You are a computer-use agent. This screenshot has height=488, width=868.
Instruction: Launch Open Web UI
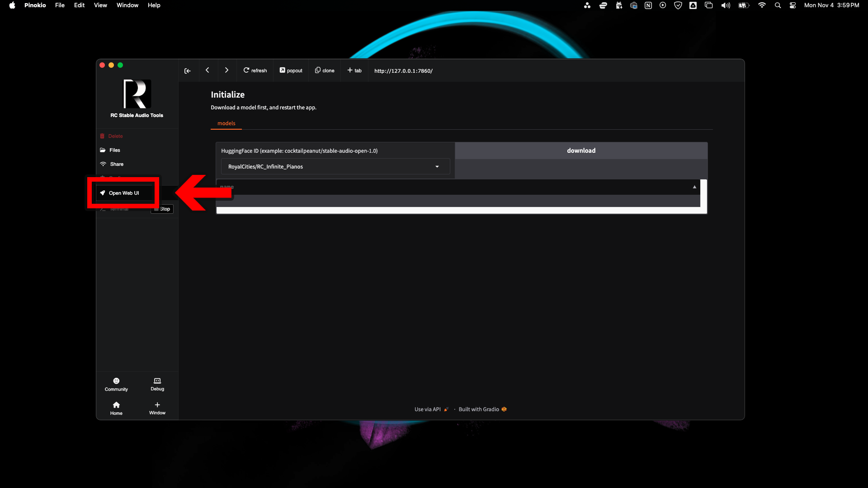coord(120,193)
